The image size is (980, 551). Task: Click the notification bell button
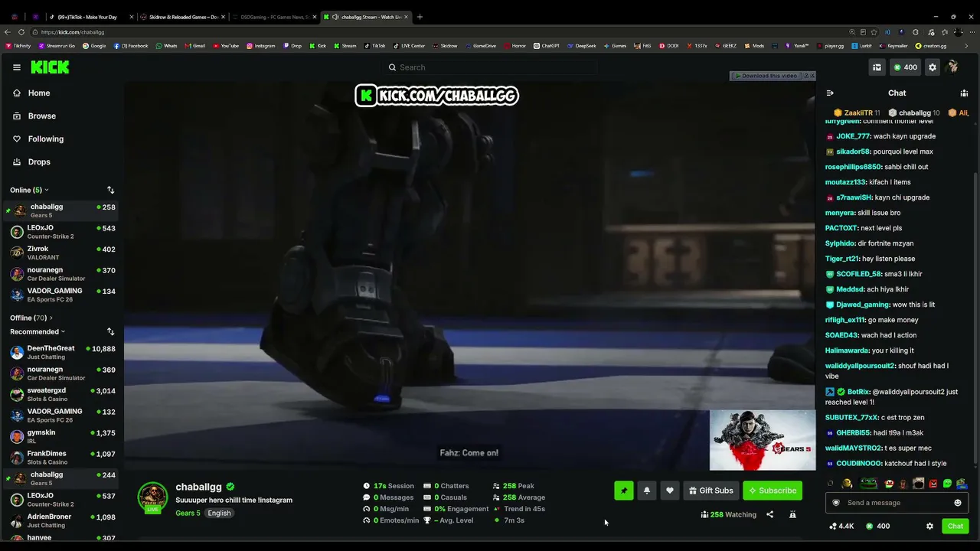click(647, 491)
